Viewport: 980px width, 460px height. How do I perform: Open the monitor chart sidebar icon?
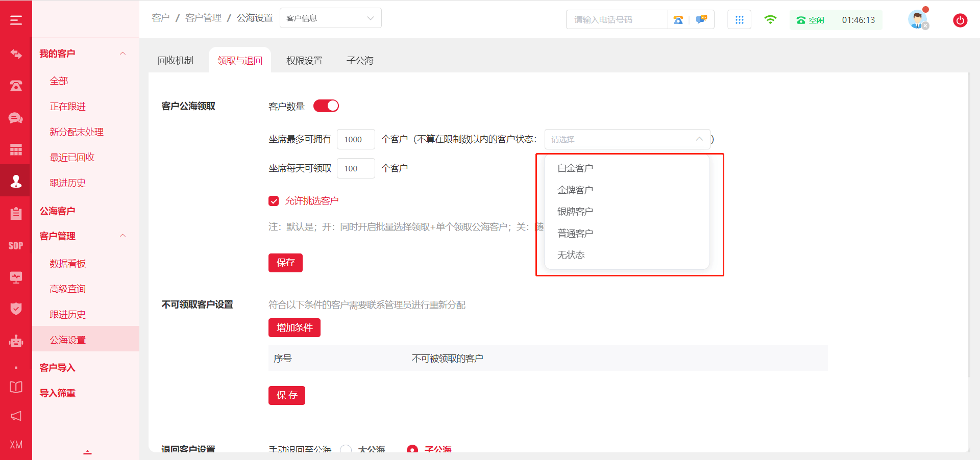tap(16, 277)
